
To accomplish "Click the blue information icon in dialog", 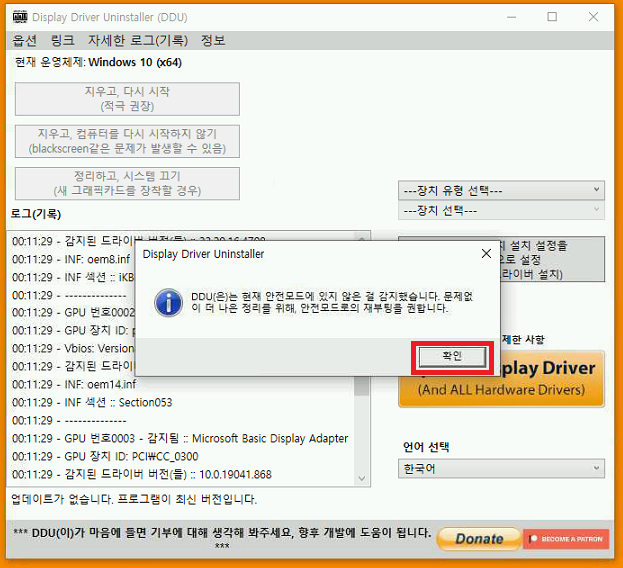I will coord(168,303).
